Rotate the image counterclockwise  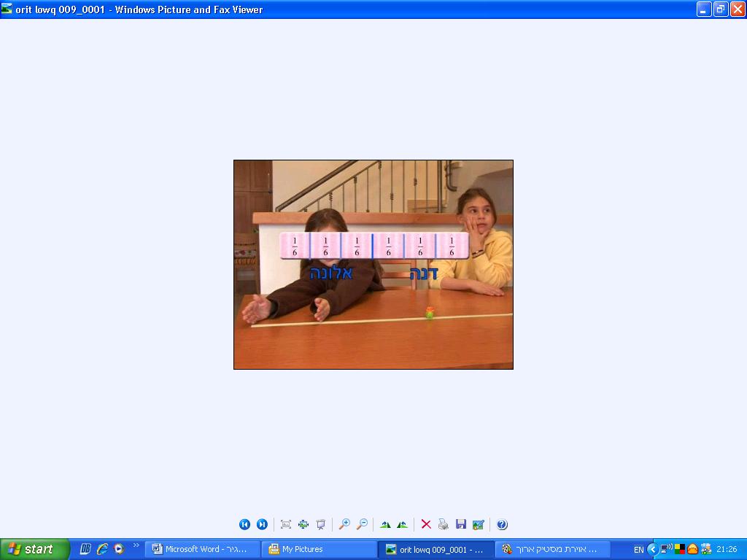[x=402, y=525]
